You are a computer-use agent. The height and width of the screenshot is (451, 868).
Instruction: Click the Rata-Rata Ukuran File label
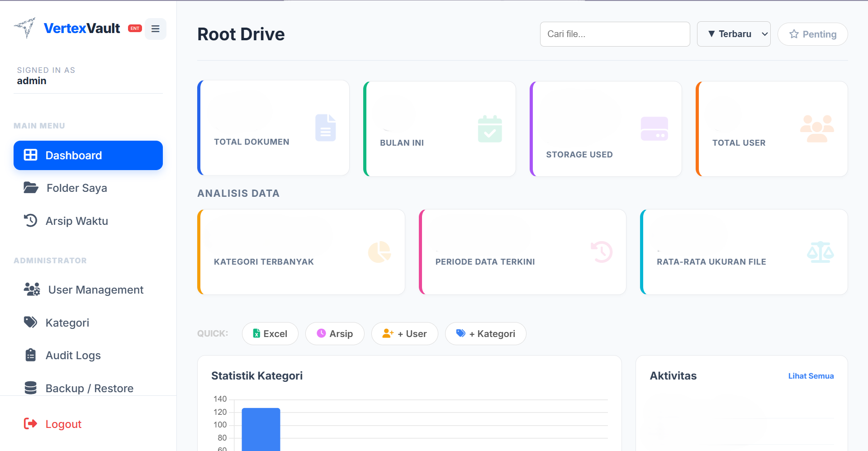pyautogui.click(x=711, y=262)
